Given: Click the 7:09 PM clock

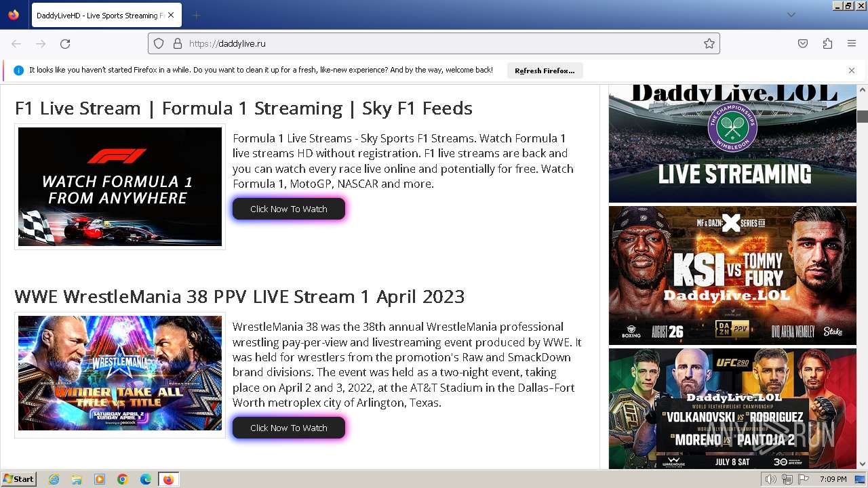Looking at the screenshot, I should click(833, 479).
